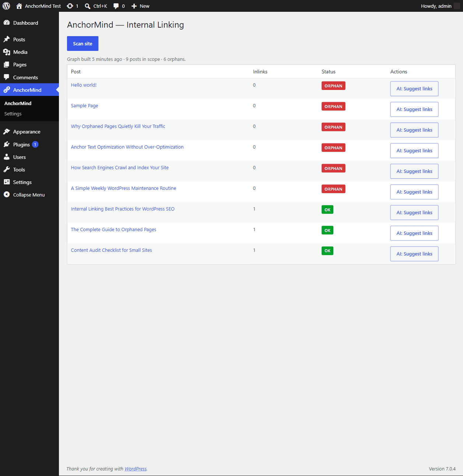This screenshot has height=476, width=463.
Task: Open the Users menu
Action: (29, 157)
